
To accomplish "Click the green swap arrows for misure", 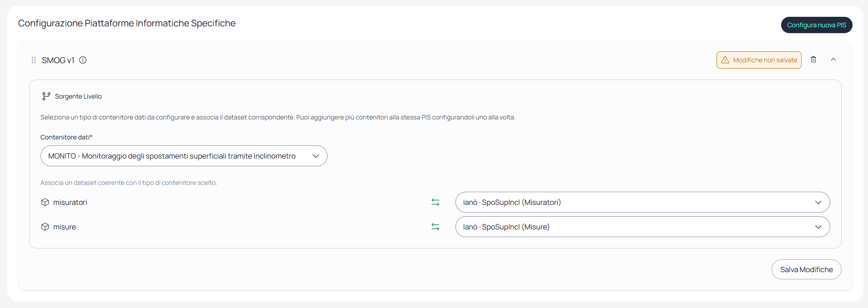I will click(x=435, y=227).
